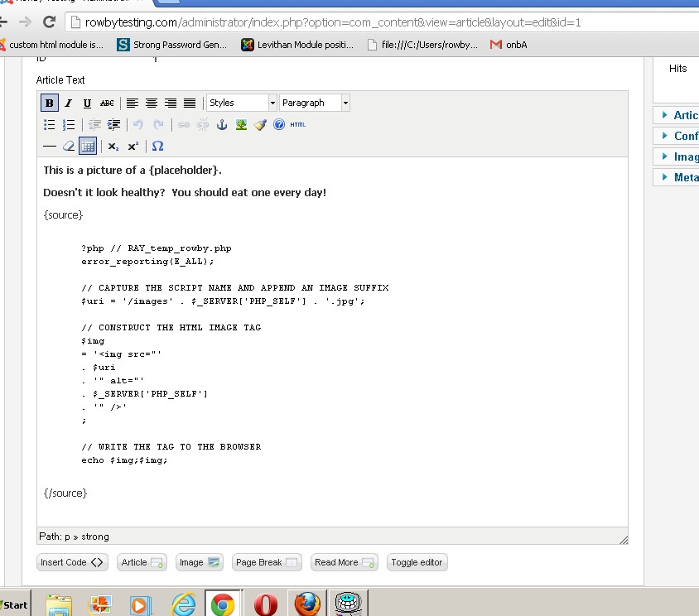Click the Insert link chain icon
The height and width of the screenshot is (616, 699).
pyautogui.click(x=183, y=125)
